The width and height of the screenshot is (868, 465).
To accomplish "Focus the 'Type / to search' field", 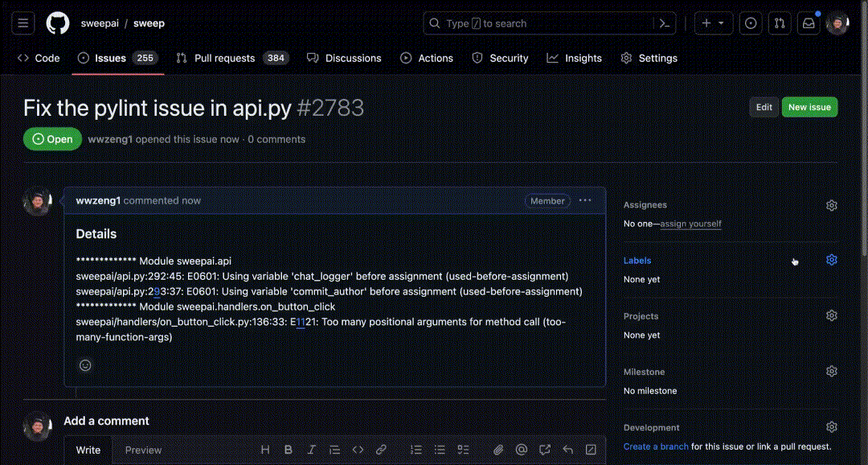I will pos(549,23).
